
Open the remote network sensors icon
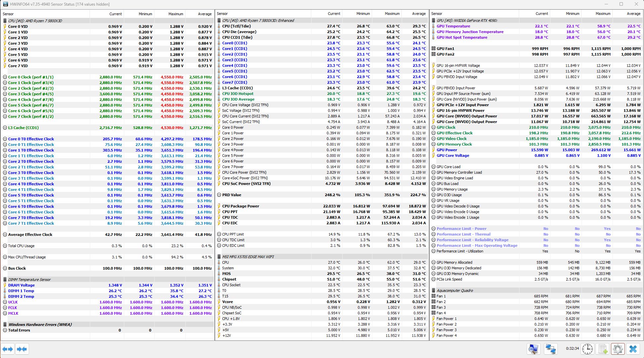tap(550, 349)
